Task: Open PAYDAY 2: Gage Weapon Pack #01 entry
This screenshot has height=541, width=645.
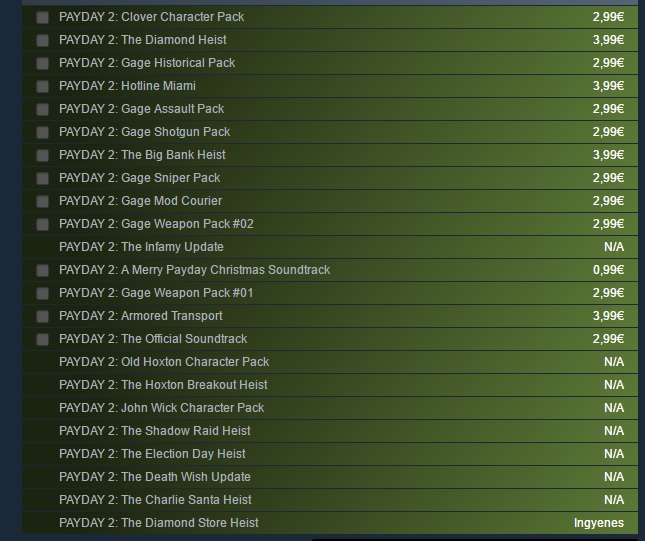Action: tap(156, 293)
